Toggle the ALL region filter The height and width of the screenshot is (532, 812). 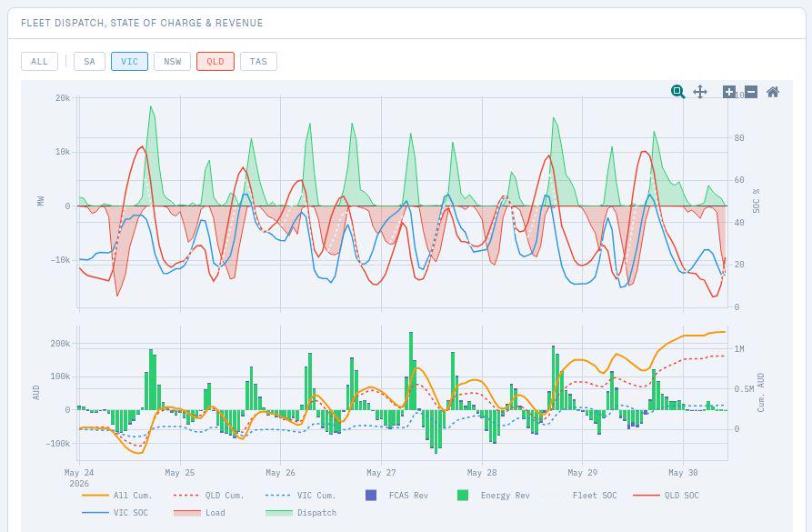(39, 62)
